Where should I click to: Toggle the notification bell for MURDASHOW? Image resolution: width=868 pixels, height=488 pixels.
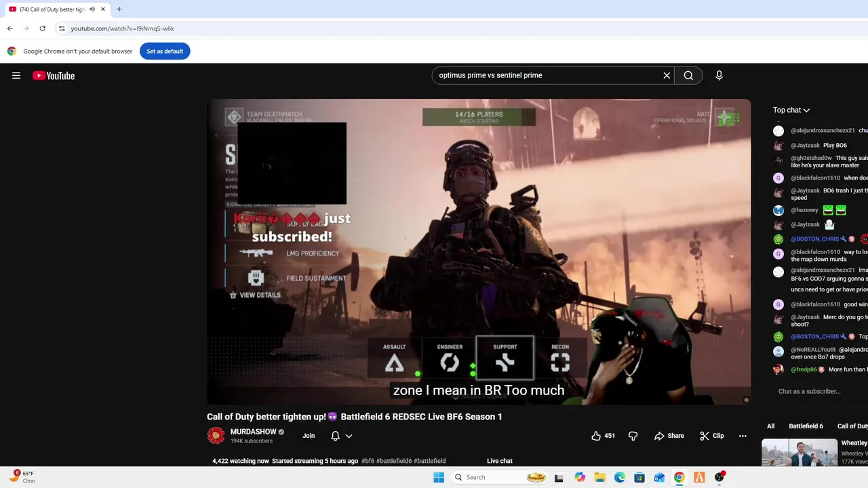click(335, 436)
